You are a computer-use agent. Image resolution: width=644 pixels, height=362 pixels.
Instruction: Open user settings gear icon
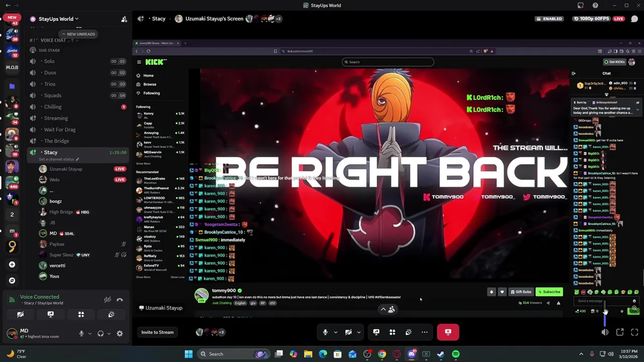click(120, 333)
